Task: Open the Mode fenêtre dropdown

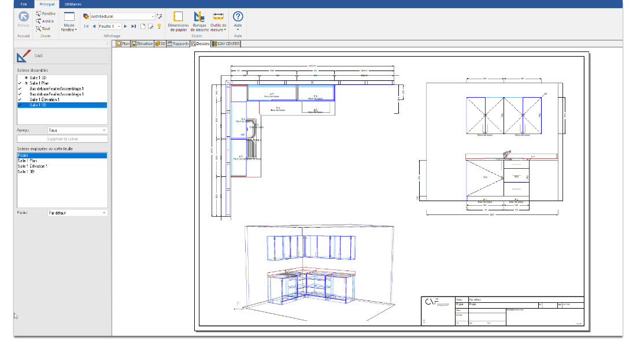Action: [69, 22]
